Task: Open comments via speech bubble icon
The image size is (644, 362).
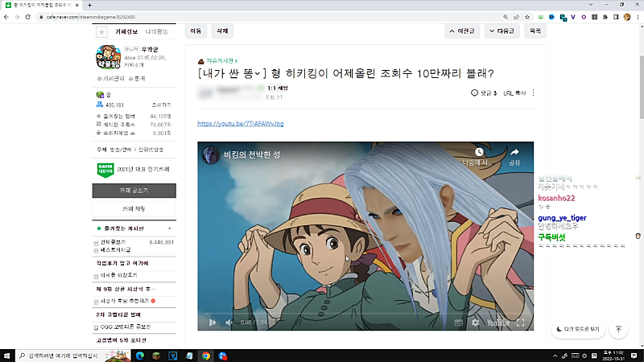Action: click(474, 93)
